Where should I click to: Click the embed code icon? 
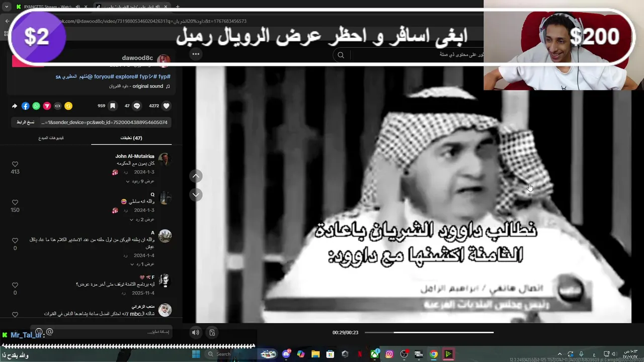tap(57, 106)
